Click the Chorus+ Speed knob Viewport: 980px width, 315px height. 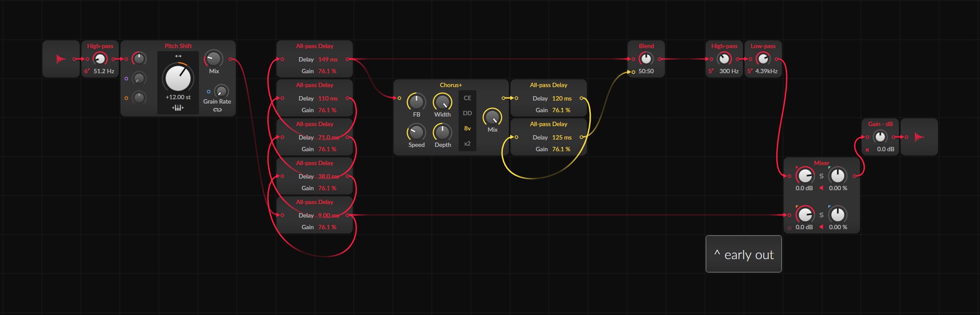click(417, 132)
